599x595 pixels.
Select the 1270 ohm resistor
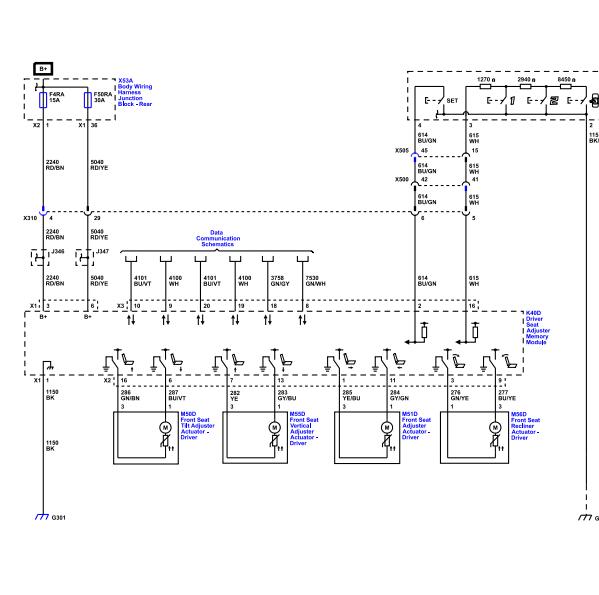click(x=485, y=87)
